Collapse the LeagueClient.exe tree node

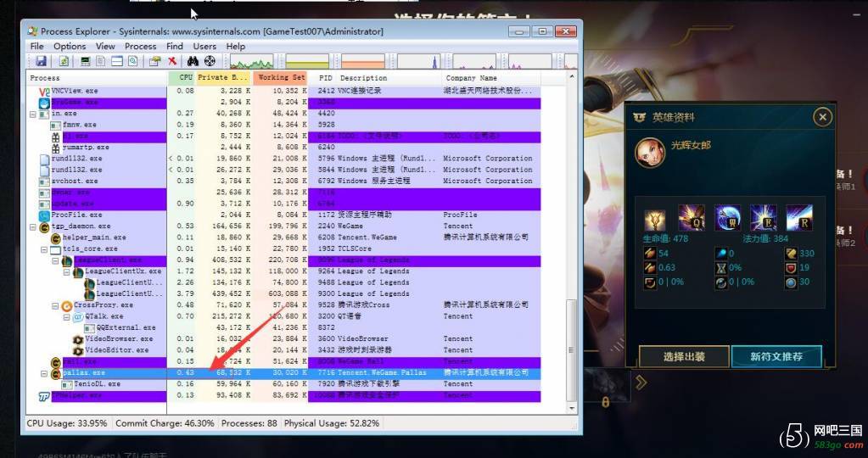(55, 260)
